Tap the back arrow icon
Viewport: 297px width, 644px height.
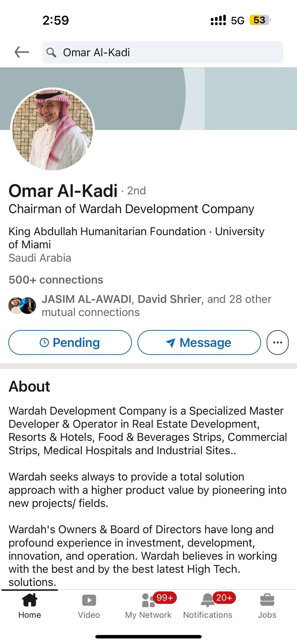[22, 52]
